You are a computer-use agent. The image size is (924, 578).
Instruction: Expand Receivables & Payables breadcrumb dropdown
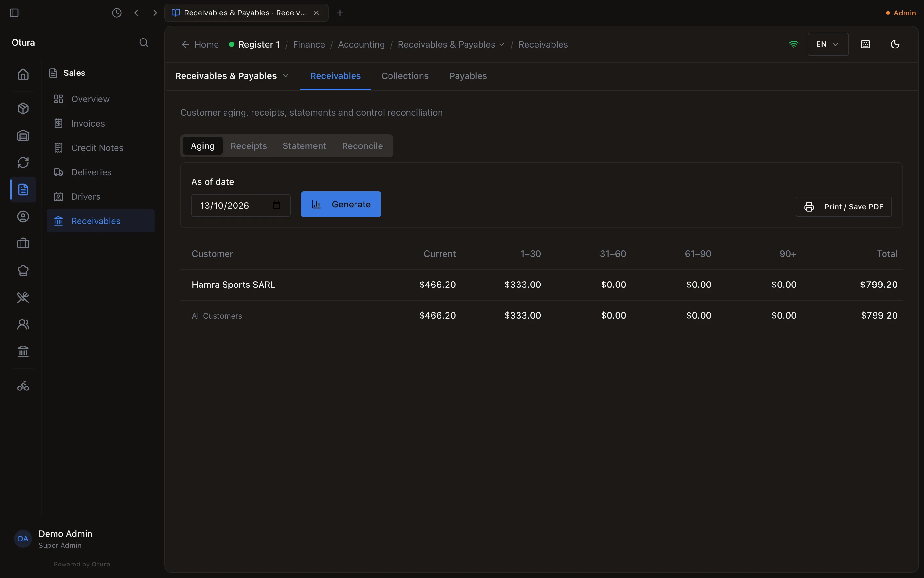click(502, 44)
